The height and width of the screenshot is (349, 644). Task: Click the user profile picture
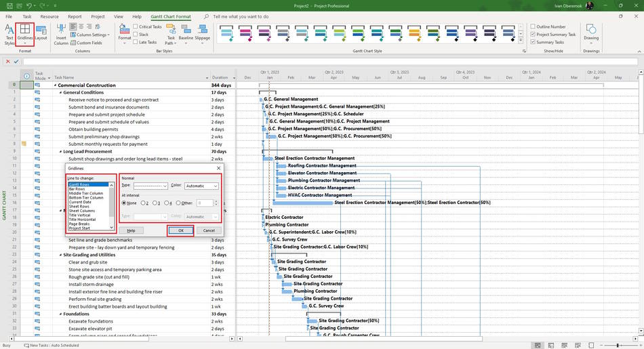click(x=589, y=5)
